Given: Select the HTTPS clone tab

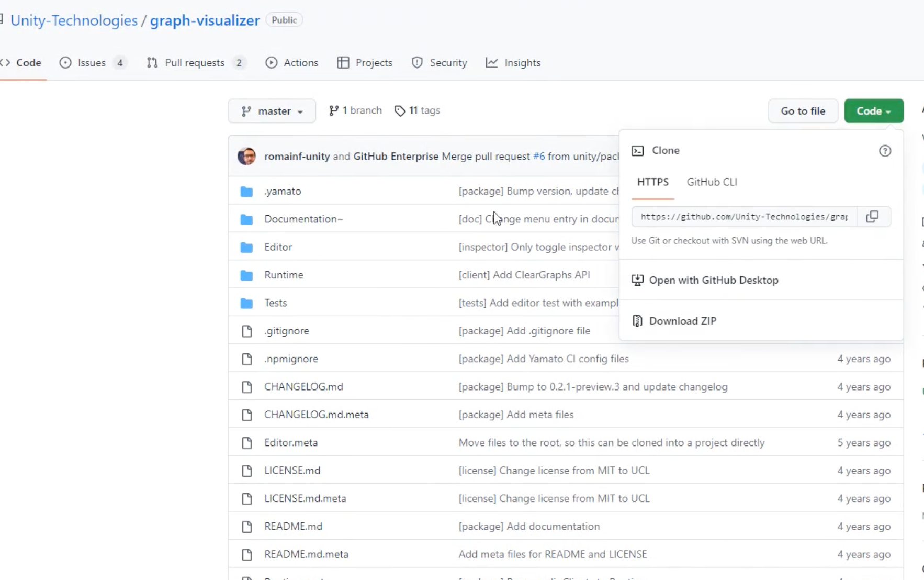Looking at the screenshot, I should [652, 182].
